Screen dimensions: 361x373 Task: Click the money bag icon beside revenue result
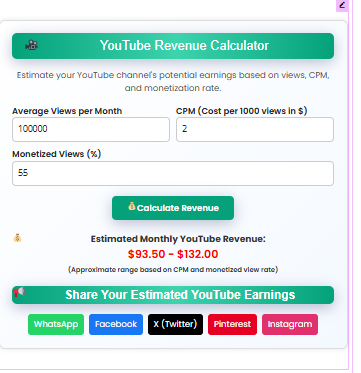[17, 238]
